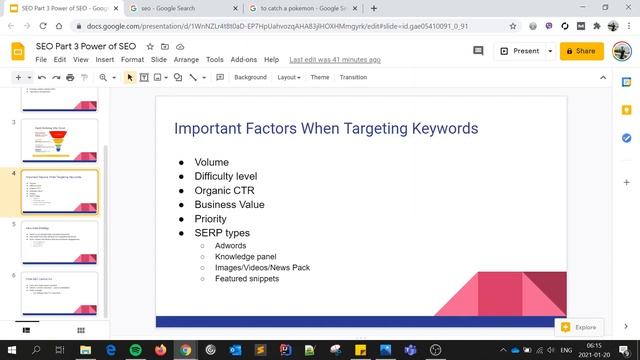Collapse the side panel chevron

(626, 327)
